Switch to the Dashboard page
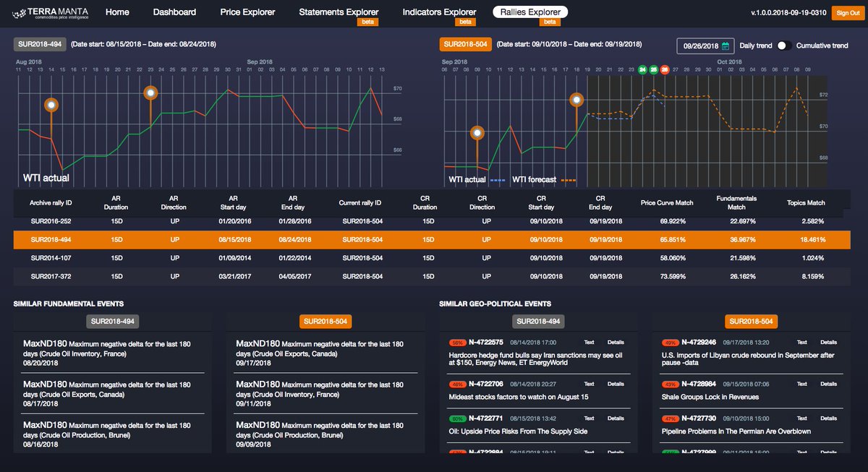 click(174, 12)
